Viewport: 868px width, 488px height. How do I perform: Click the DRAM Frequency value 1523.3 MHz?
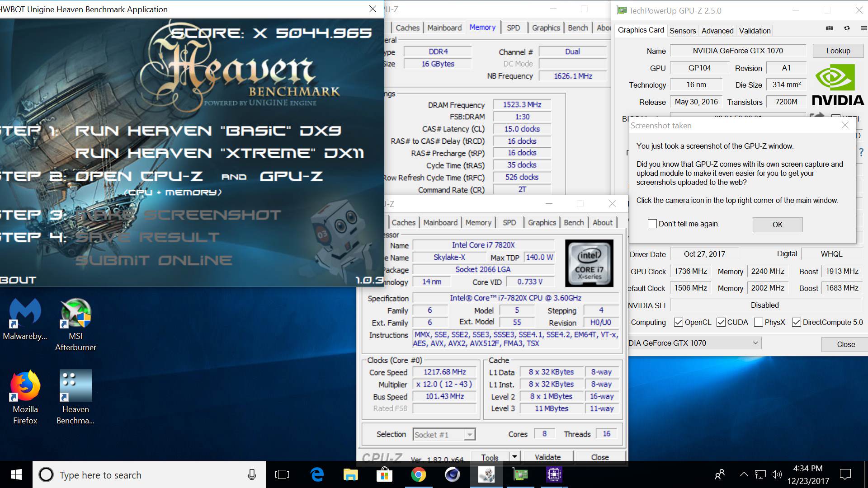[x=522, y=104]
